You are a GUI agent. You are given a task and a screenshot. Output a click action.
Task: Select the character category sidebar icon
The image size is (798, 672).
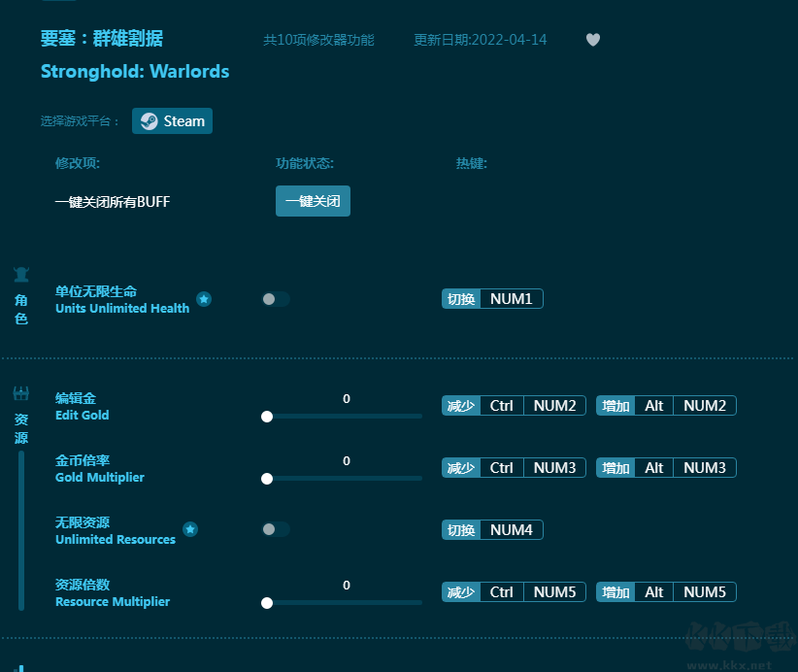coord(21,275)
